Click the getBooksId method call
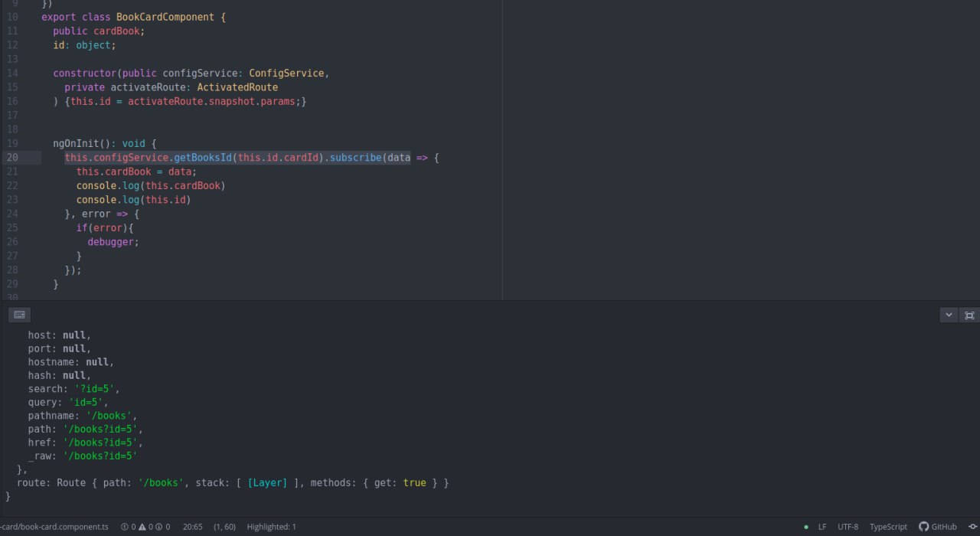 click(203, 158)
